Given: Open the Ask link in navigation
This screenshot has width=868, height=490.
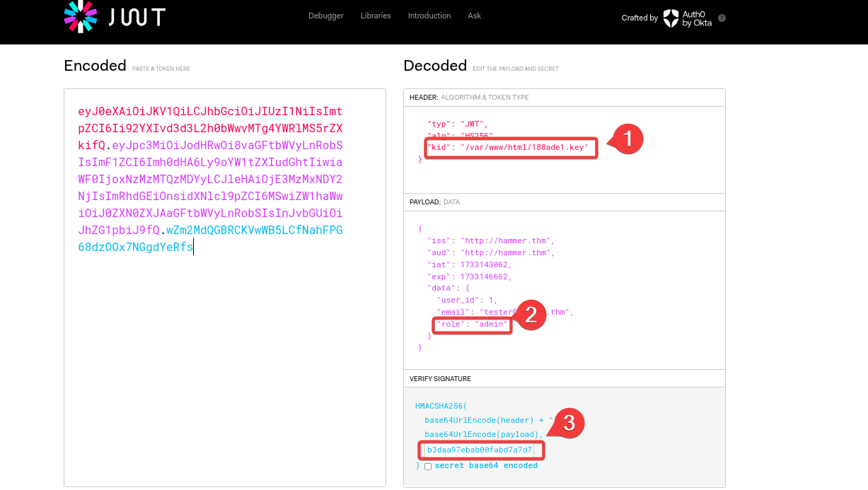Looking at the screenshot, I should pos(474,16).
